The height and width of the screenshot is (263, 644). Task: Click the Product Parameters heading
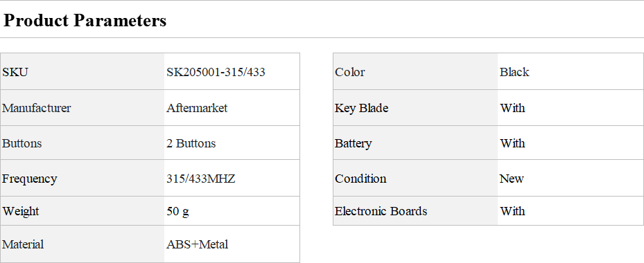point(85,20)
